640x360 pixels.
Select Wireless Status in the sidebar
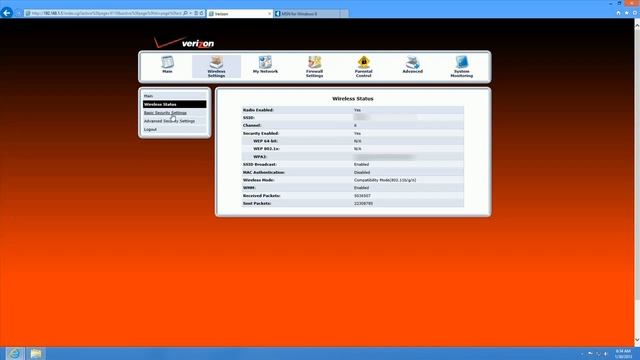(174, 104)
